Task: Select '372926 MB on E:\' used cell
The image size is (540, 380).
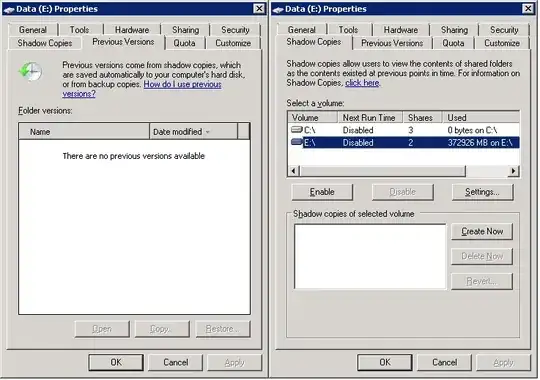Action: (480, 143)
